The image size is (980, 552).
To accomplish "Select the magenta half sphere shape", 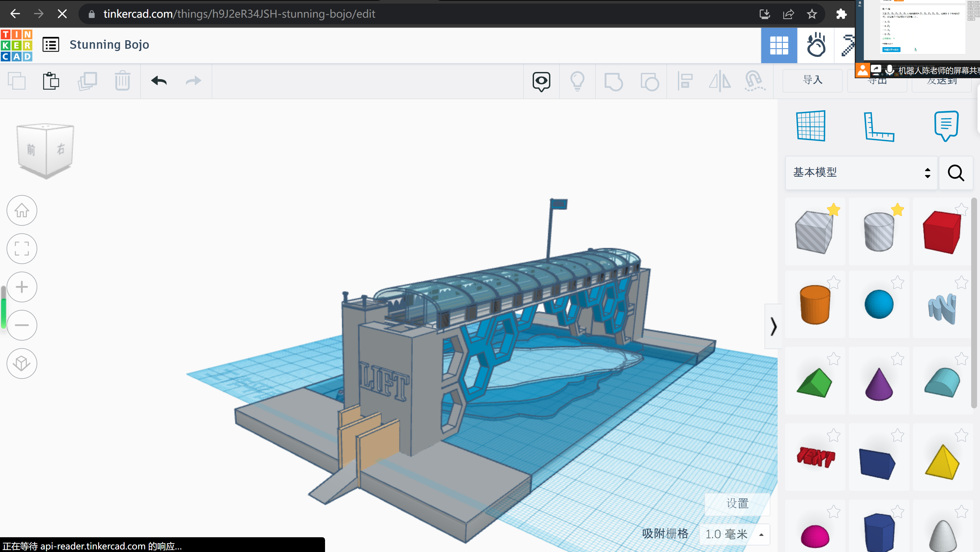I will tap(815, 536).
